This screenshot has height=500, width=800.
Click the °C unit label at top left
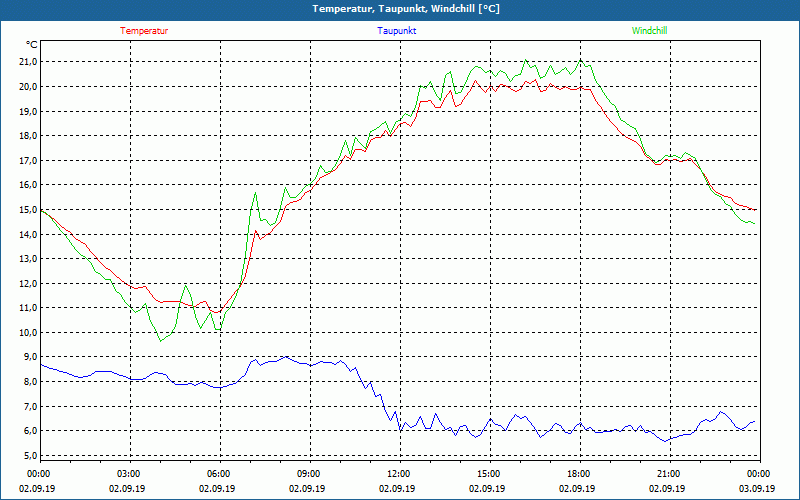pyautogui.click(x=31, y=45)
